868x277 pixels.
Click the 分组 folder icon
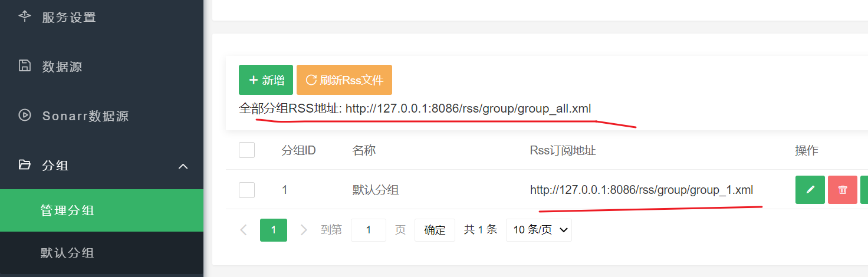[x=25, y=165]
